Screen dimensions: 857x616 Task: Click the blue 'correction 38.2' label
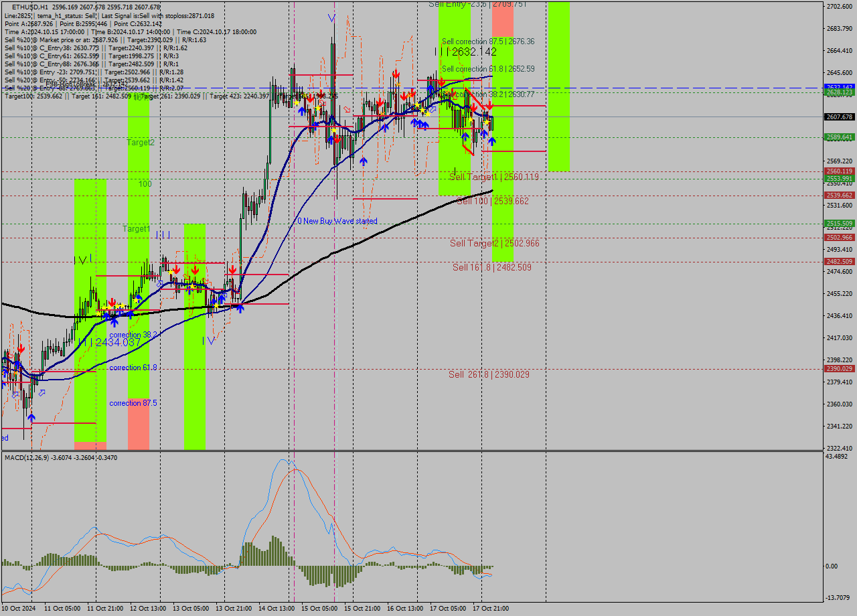point(133,335)
